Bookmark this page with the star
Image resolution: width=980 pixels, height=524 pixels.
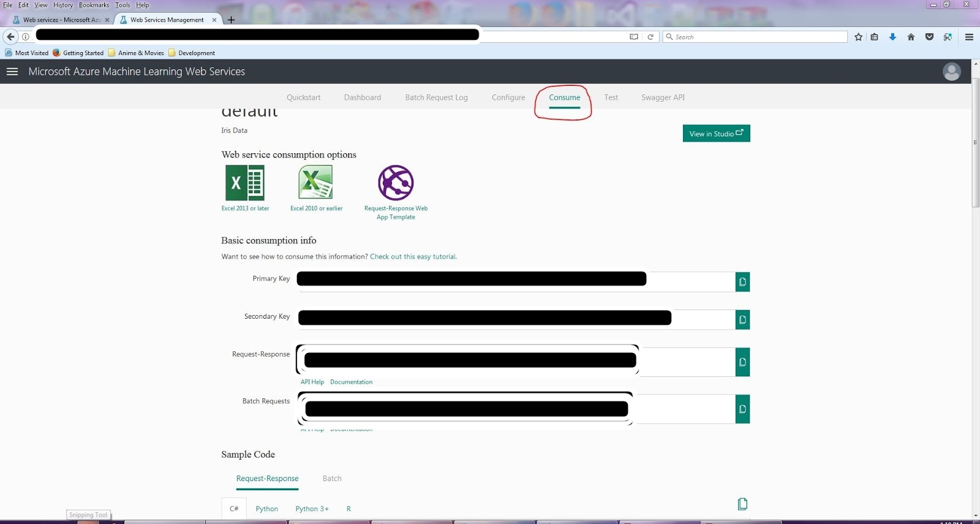(858, 37)
